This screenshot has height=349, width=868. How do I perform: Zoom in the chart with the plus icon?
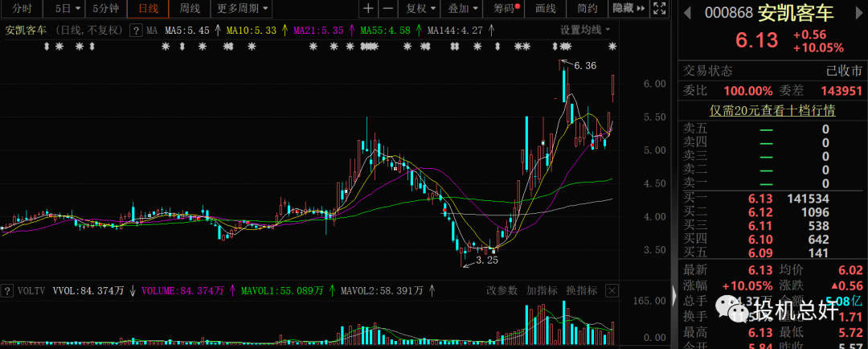(368, 9)
